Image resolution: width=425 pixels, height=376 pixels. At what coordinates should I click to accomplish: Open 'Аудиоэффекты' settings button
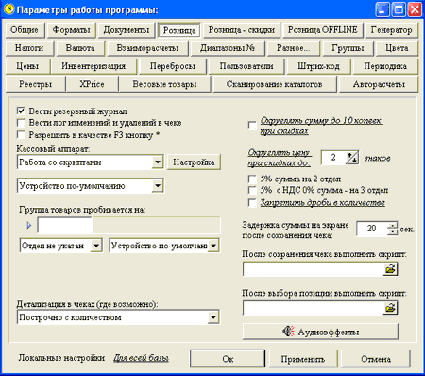click(x=321, y=332)
